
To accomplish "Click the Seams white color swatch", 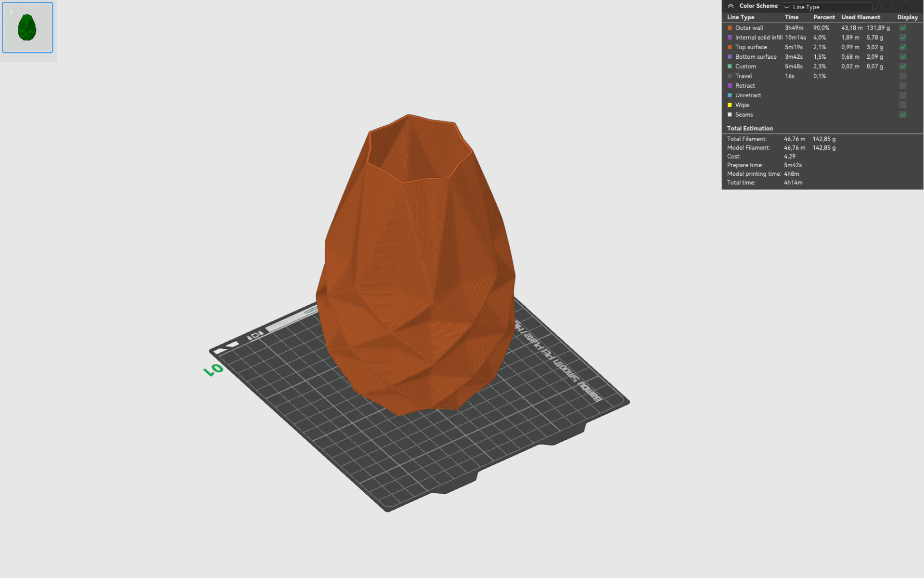I will pyautogui.click(x=730, y=115).
